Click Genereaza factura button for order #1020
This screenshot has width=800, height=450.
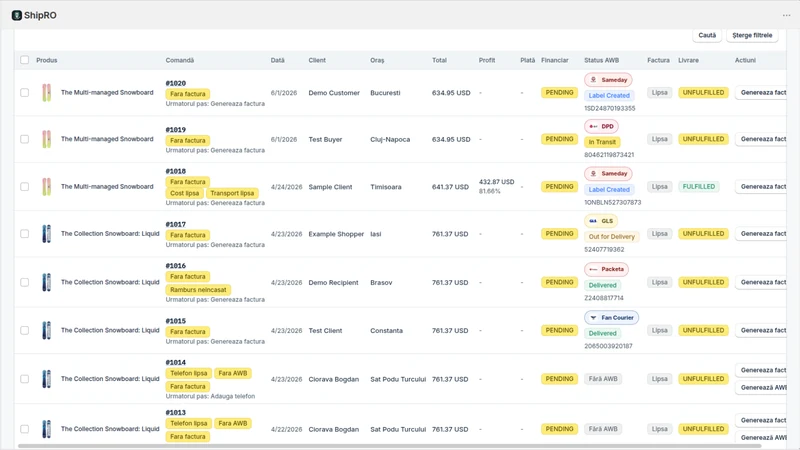point(761,93)
